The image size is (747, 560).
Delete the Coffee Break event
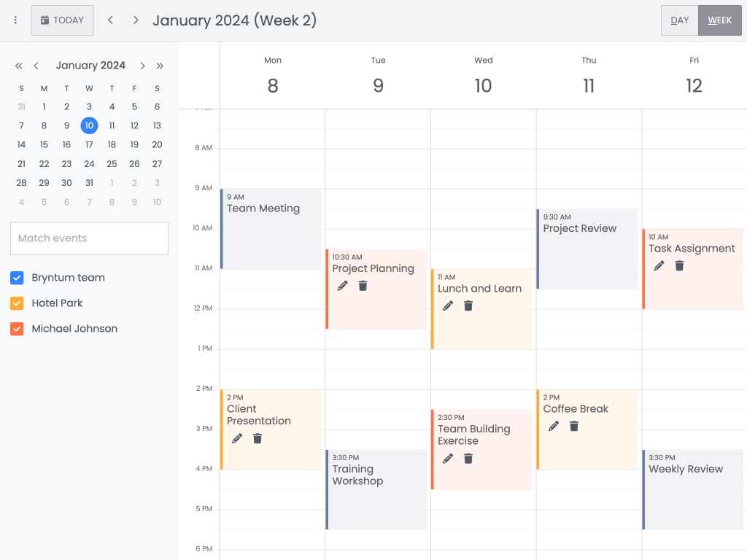(x=574, y=426)
